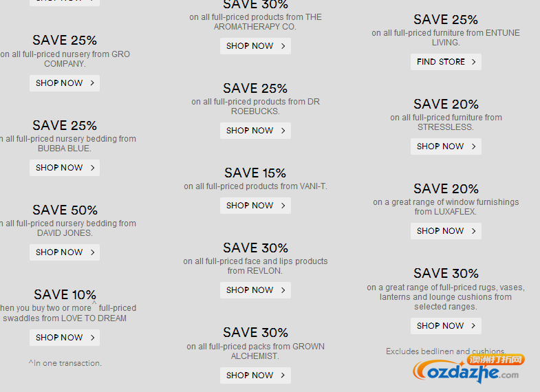Image resolution: width=540 pixels, height=392 pixels.
Task: Click the chevron on Revlon Shop Now
Action: click(283, 290)
